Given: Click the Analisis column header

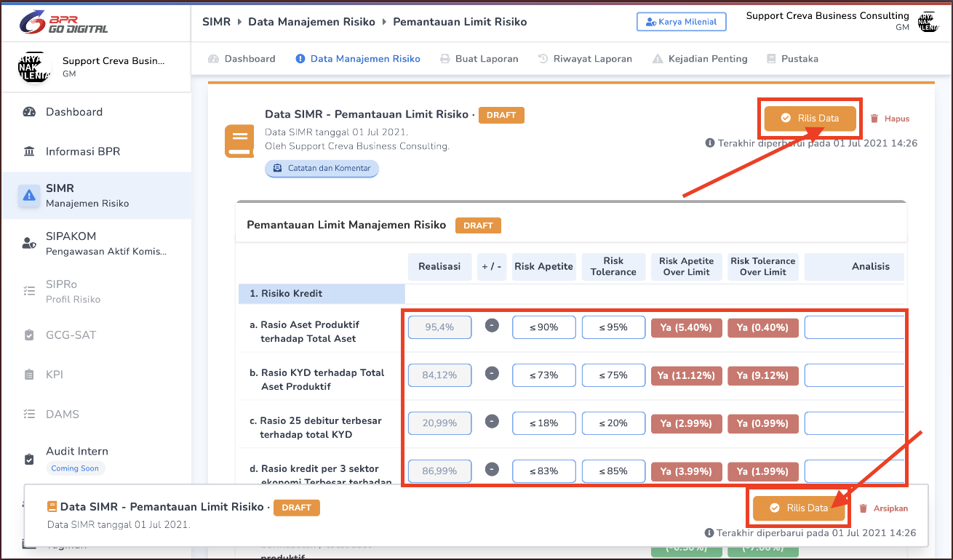Looking at the screenshot, I should (x=855, y=267).
